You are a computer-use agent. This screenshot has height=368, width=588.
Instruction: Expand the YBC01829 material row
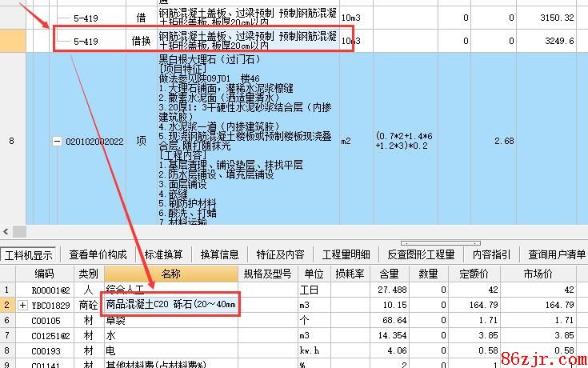click(x=22, y=305)
